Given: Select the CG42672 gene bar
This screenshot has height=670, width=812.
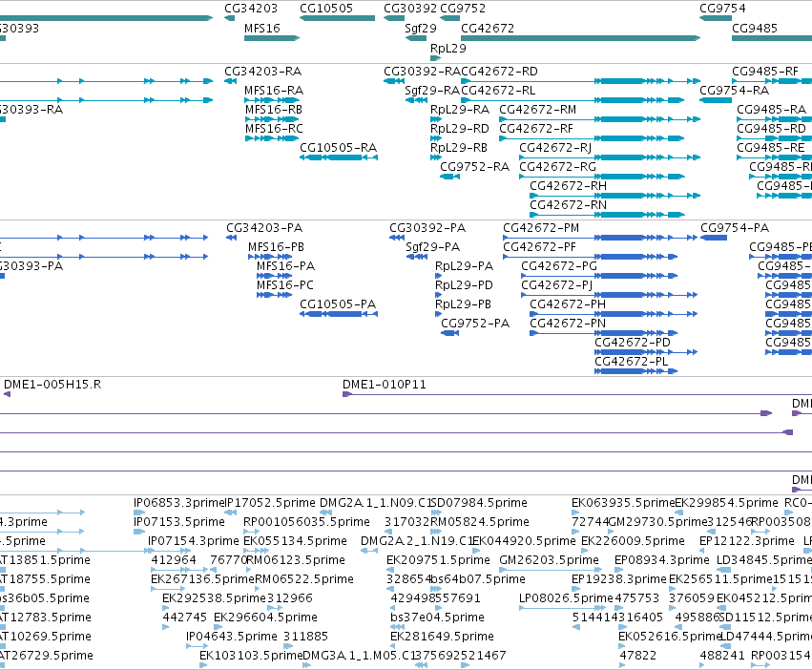Looking at the screenshot, I should pos(580,38).
